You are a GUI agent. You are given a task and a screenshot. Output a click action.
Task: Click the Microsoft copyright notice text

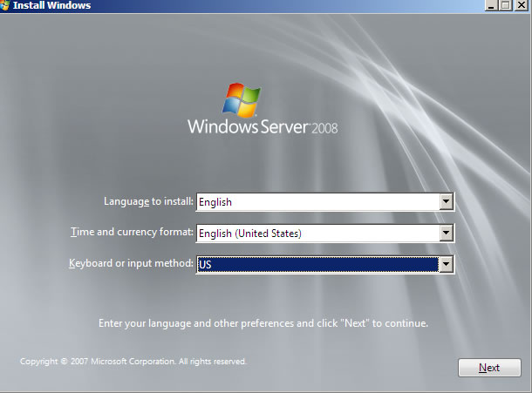133,362
